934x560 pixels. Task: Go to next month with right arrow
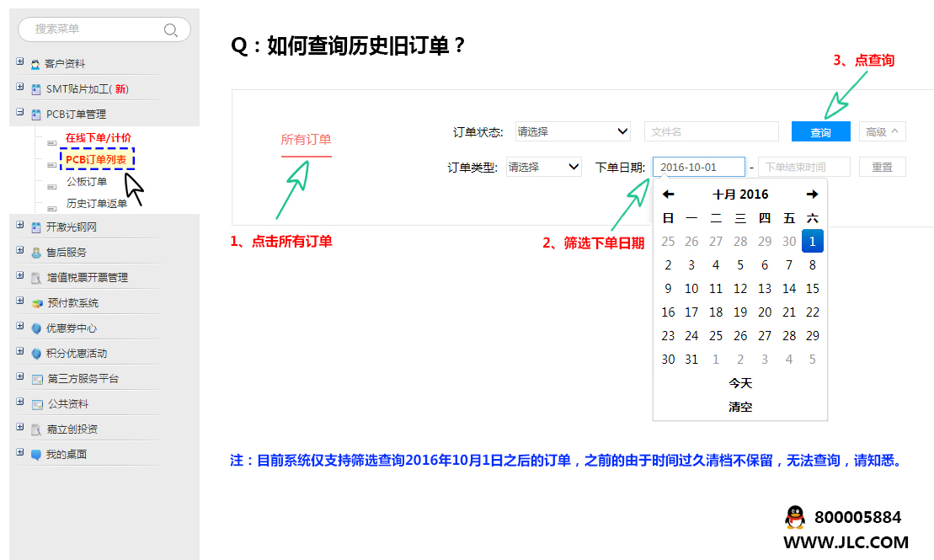tap(812, 195)
